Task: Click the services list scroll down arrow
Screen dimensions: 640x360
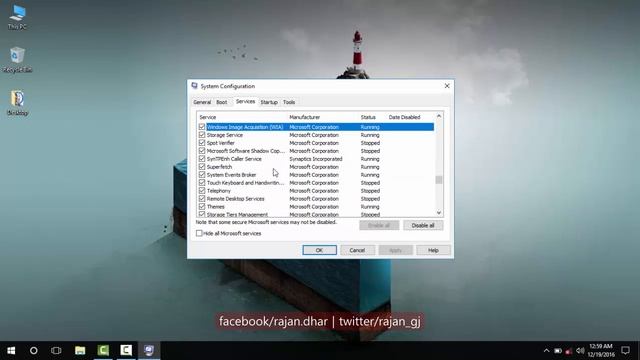Action: tap(439, 213)
